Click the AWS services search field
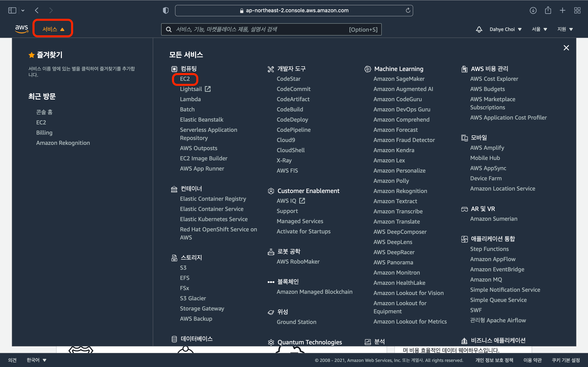The height and width of the screenshot is (367, 588). pyautogui.click(x=271, y=29)
